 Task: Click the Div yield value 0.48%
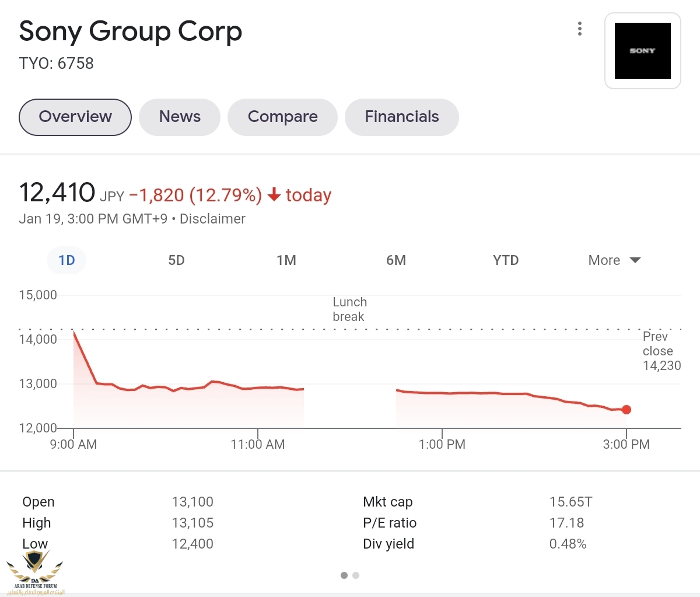(568, 544)
